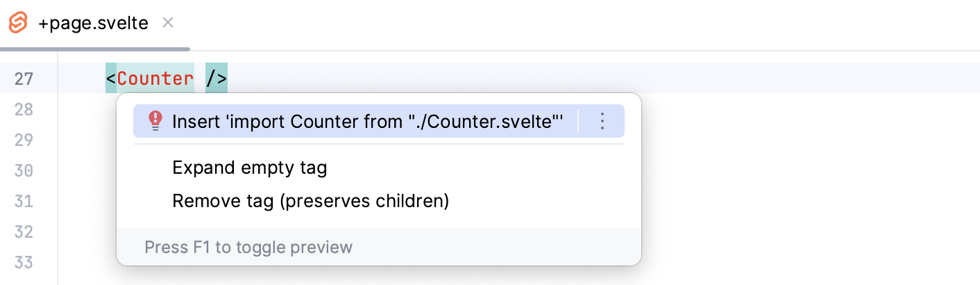
Task: Place the cursor on the Counter tag name
Action: [x=155, y=79]
